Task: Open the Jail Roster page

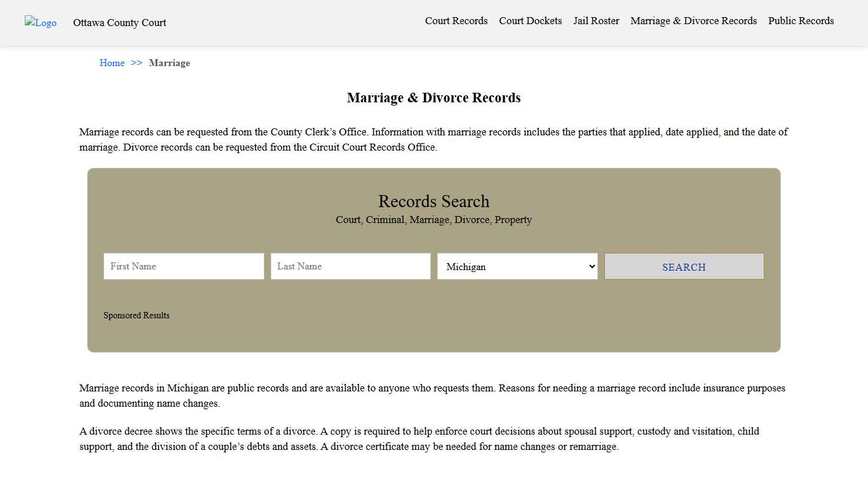Action: point(596,20)
